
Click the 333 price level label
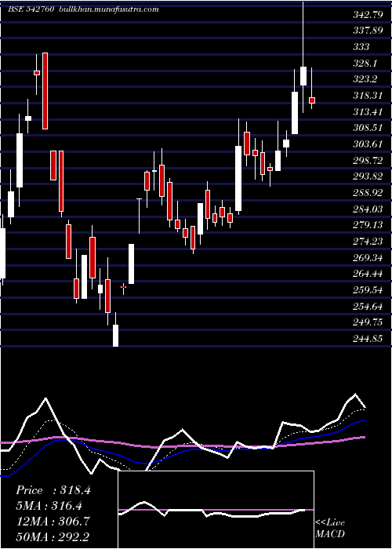pyautogui.click(x=361, y=47)
